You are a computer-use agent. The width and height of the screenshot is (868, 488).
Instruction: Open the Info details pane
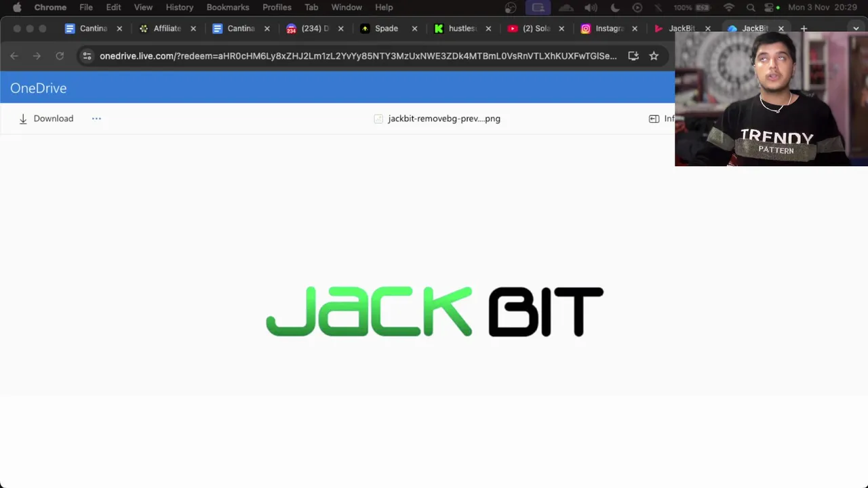(x=661, y=119)
